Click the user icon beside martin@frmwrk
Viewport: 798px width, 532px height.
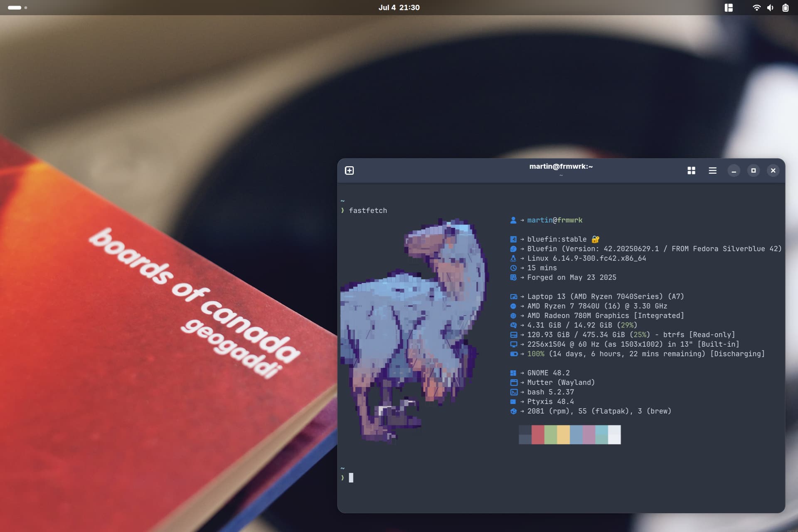click(x=513, y=220)
